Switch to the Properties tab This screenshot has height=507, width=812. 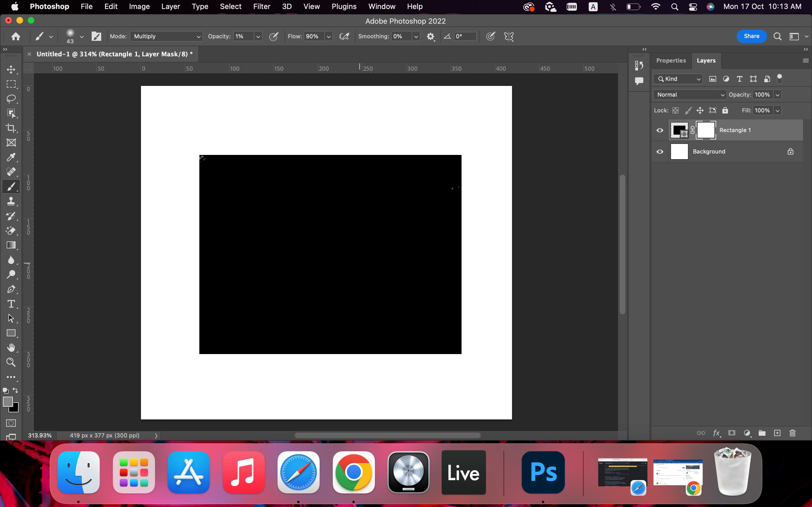(671, 60)
